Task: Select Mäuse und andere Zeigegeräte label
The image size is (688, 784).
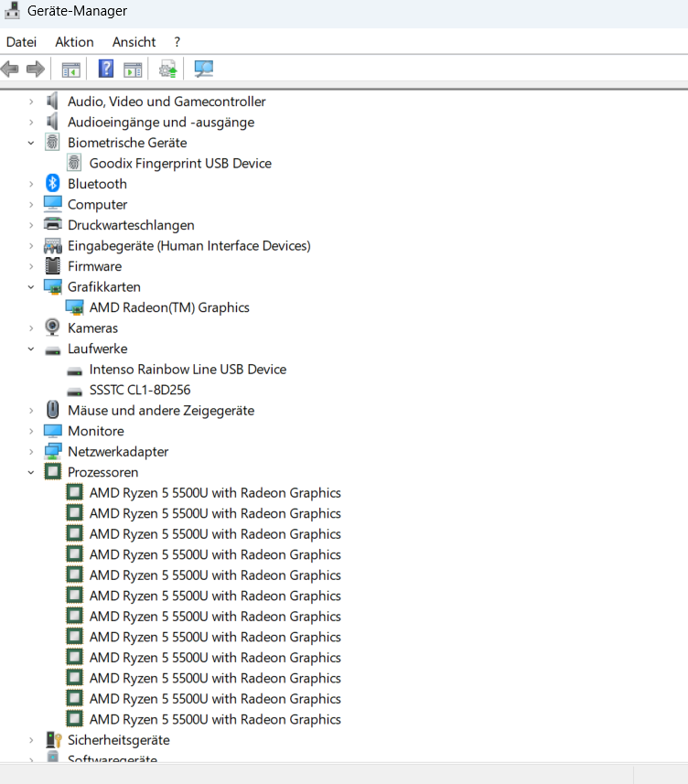Action: pyautogui.click(x=161, y=411)
